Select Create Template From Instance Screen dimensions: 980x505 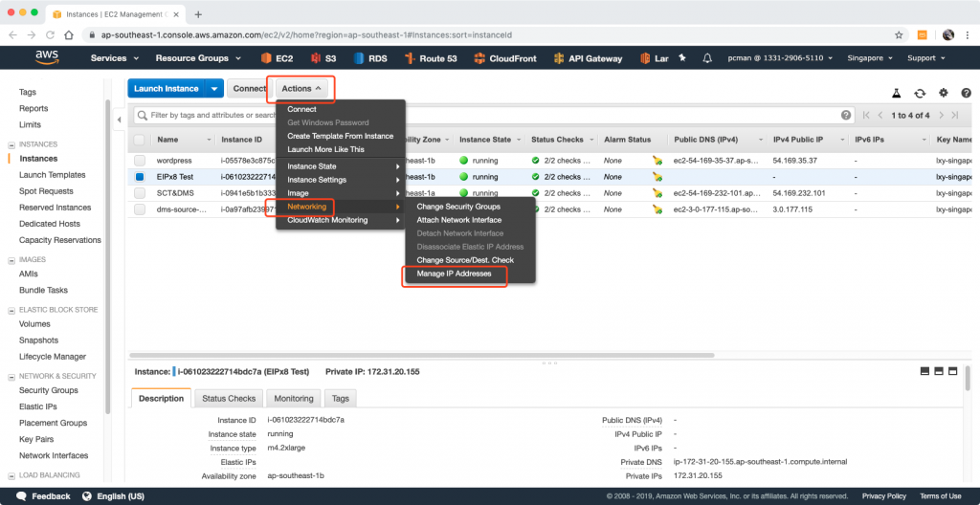[x=341, y=136]
